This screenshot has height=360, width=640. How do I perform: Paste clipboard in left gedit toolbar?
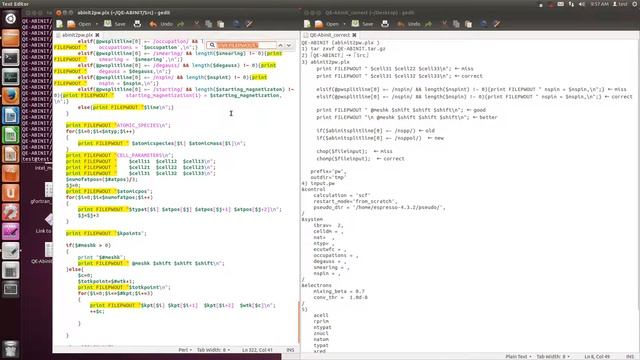coord(221,24)
